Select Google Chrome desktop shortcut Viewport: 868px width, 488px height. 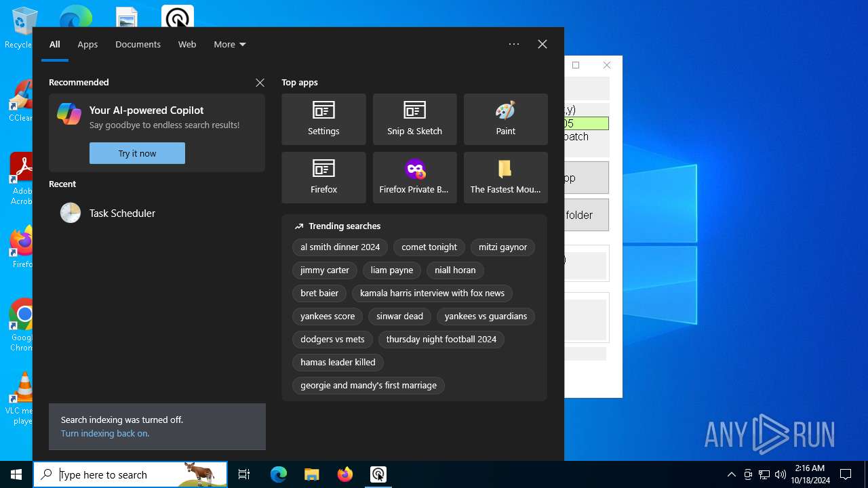tap(21, 325)
